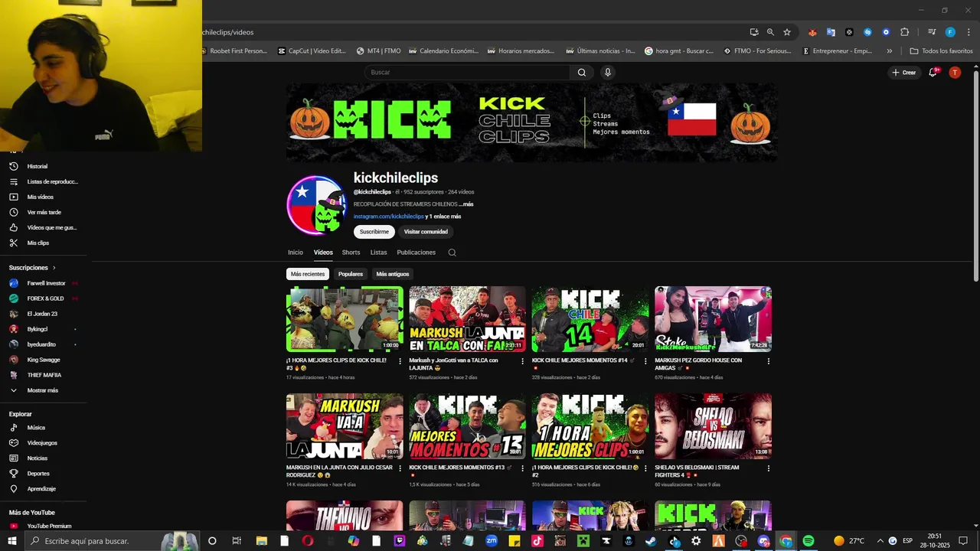Open the Todos los favoritos folder
Image resolution: width=980 pixels, height=551 pixels.
941,51
